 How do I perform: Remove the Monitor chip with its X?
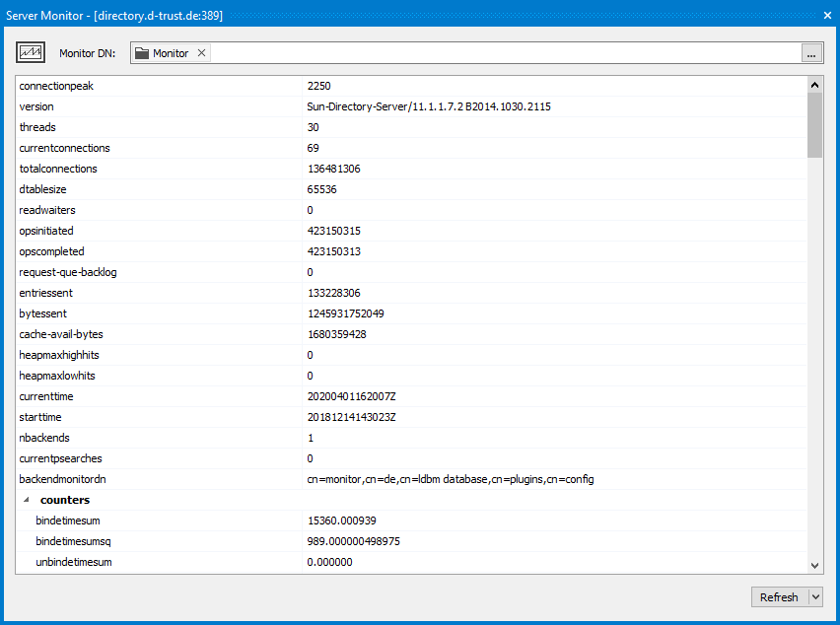coord(200,52)
